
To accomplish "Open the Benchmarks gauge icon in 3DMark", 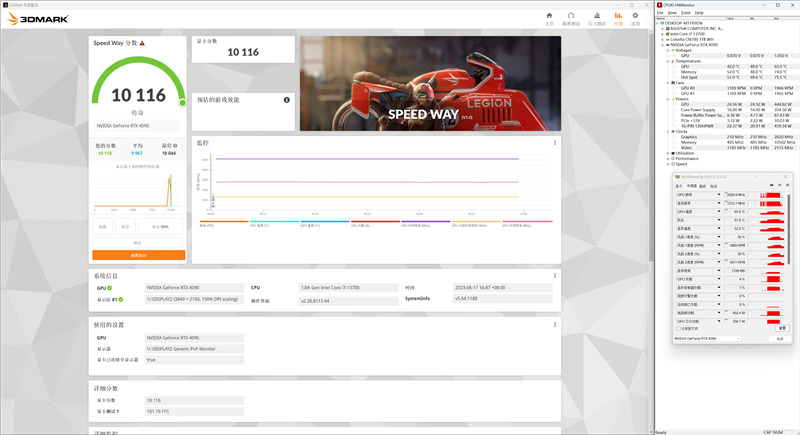I will point(571,18).
